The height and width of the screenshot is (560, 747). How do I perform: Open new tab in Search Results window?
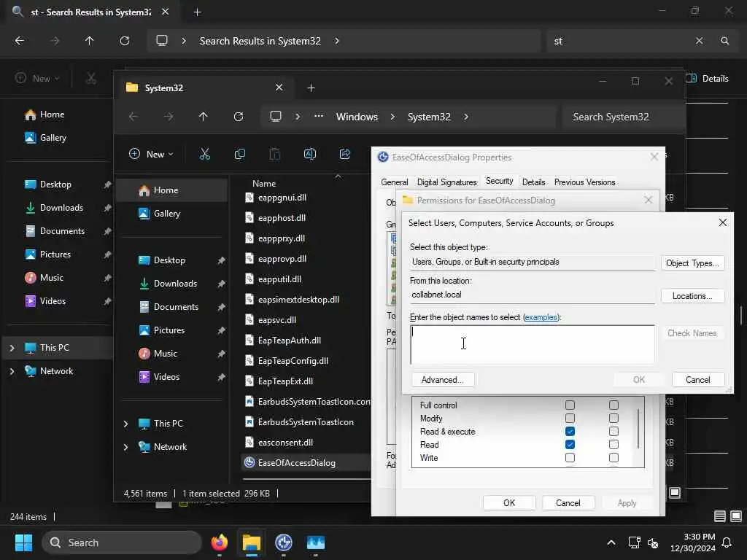pos(197,12)
